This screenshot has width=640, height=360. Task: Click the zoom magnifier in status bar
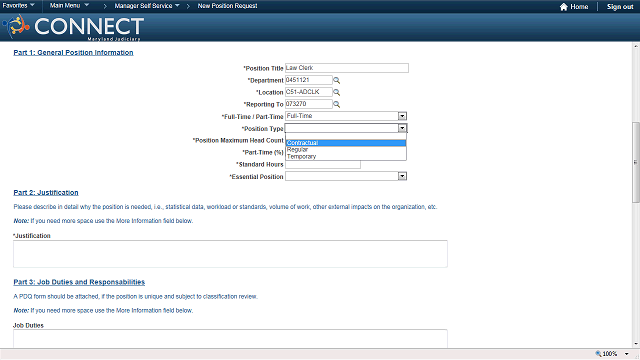598,354
